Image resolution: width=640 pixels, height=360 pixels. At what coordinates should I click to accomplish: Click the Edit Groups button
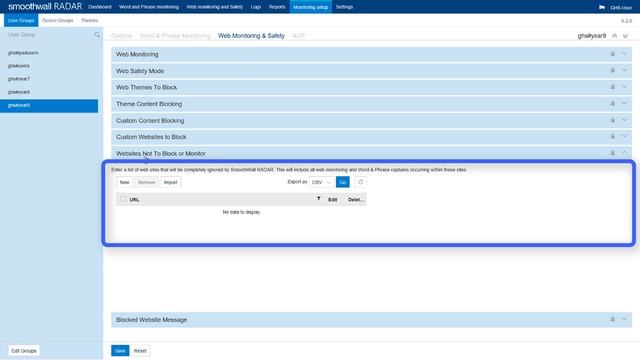pos(24,351)
